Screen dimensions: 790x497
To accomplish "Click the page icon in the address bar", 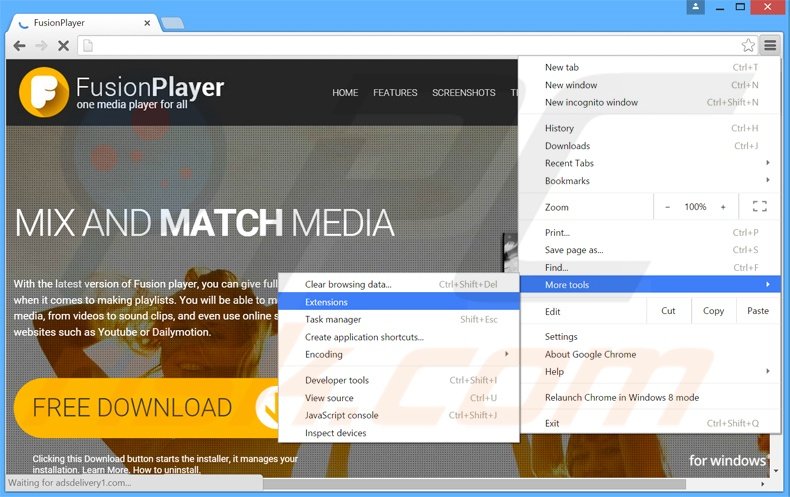I will (88, 46).
